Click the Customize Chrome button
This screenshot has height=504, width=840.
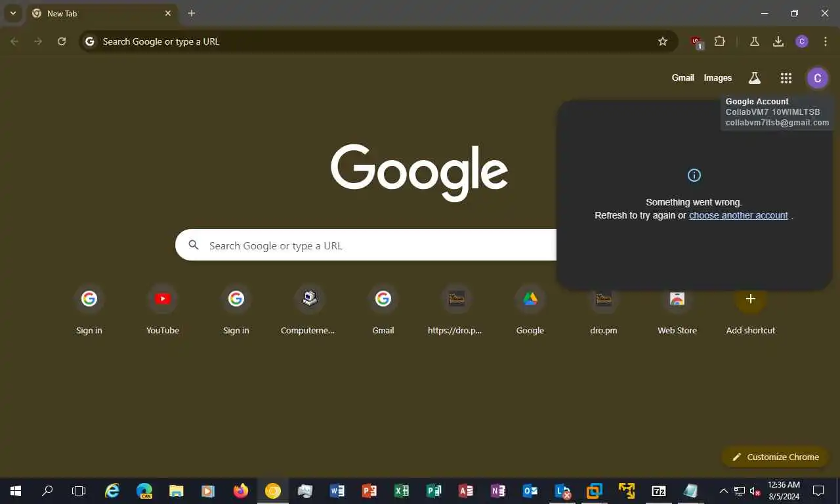pos(775,457)
